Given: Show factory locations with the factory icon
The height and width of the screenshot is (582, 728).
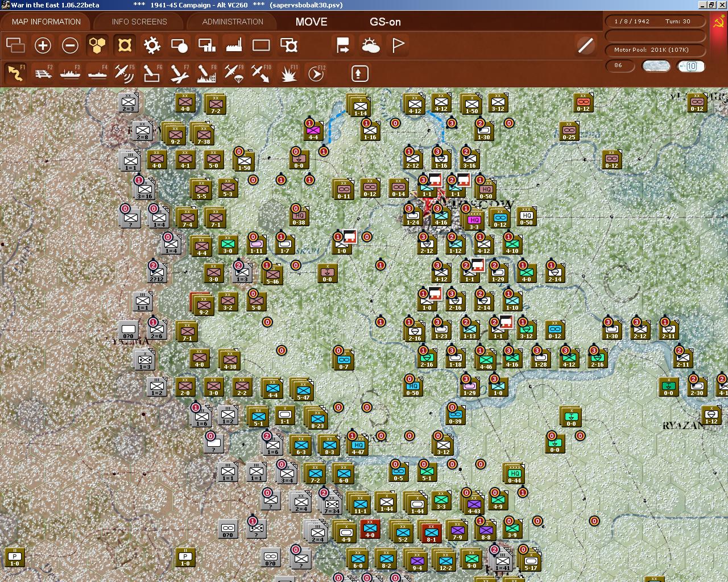Looking at the screenshot, I should [234, 45].
